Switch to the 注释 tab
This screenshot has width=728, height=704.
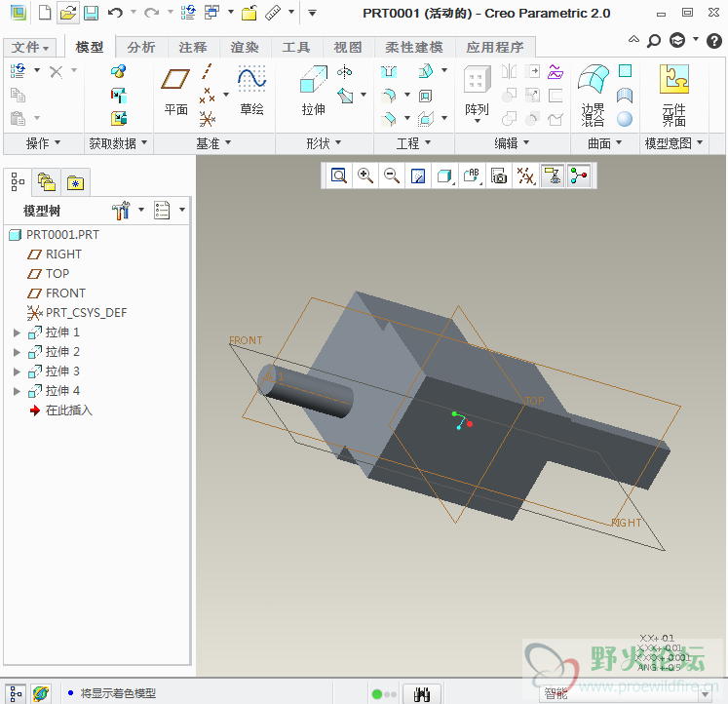193,48
